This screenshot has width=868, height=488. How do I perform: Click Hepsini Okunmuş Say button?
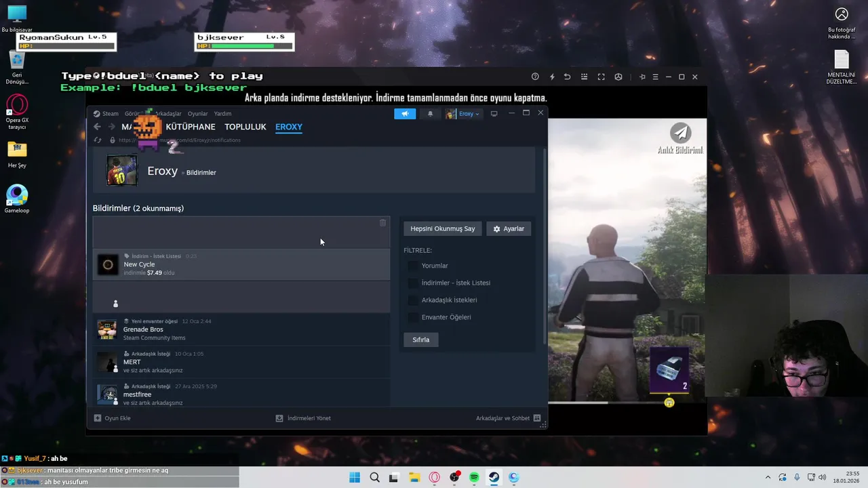pos(443,228)
